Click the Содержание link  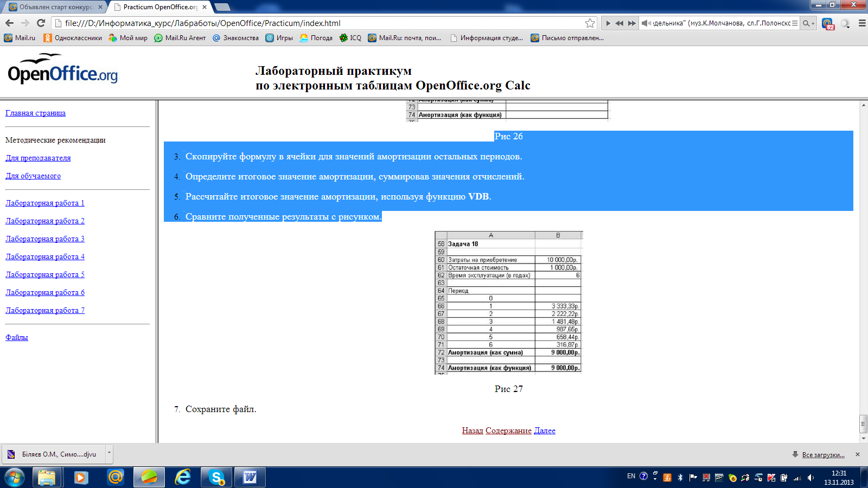point(508,431)
